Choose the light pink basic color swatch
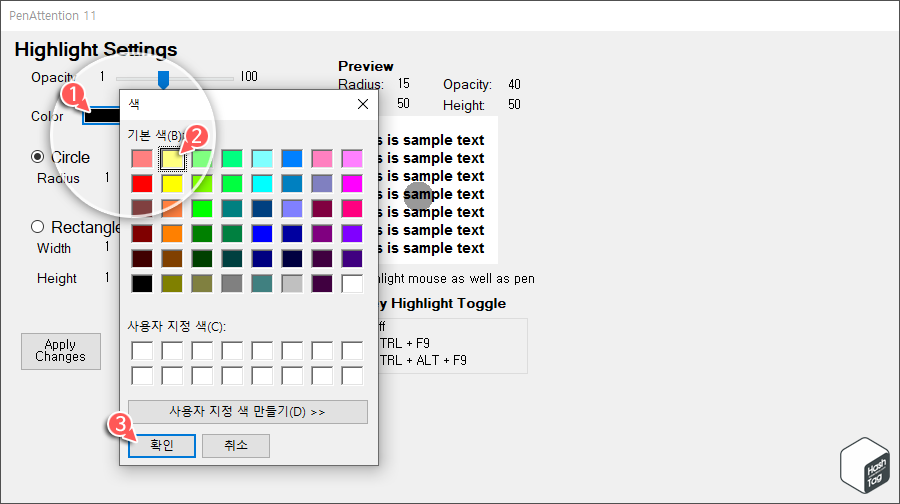 coord(322,158)
